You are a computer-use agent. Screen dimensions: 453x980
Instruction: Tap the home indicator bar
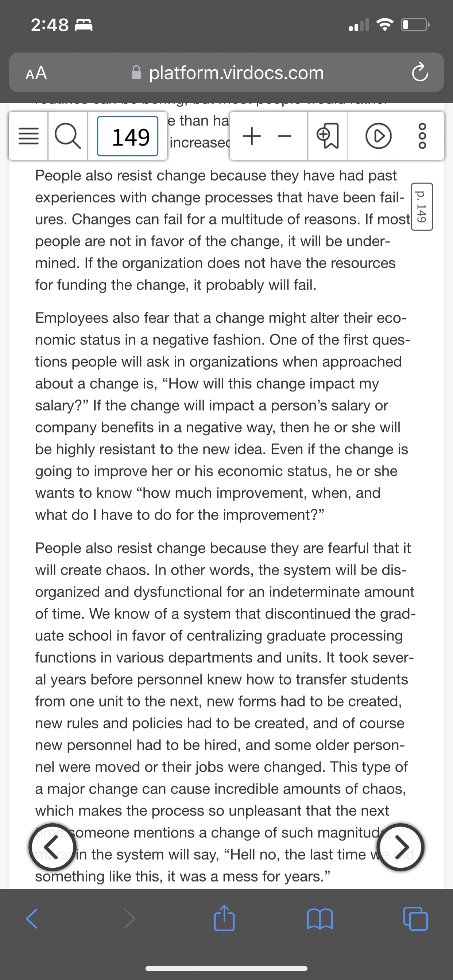(226, 968)
